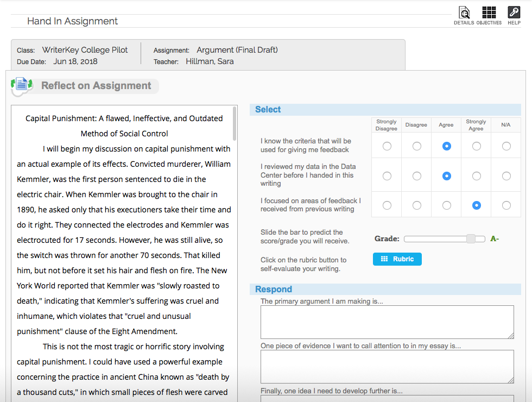Click the Reflect on Assignment heading
The image size is (532, 402).
pos(96,86)
